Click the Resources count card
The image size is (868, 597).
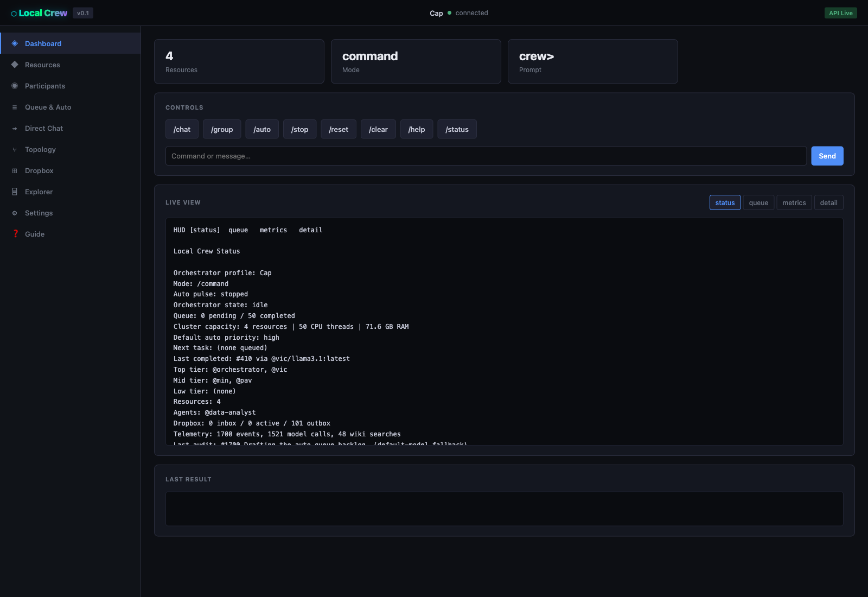tap(239, 61)
